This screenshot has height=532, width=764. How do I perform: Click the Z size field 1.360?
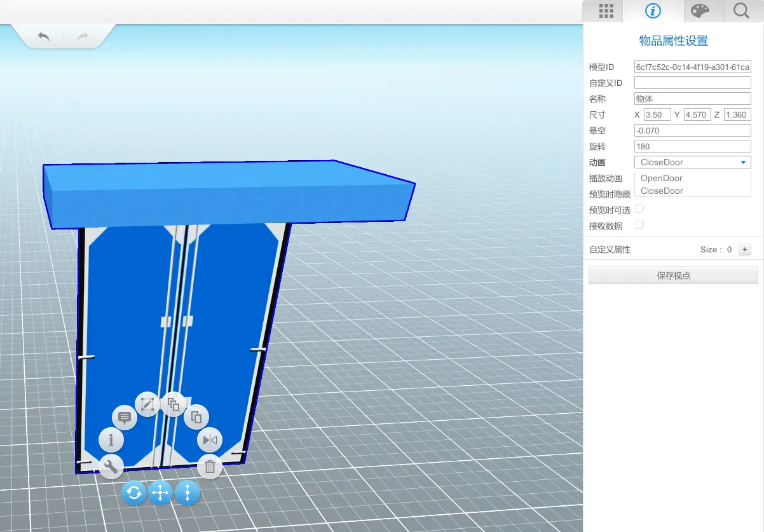737,114
